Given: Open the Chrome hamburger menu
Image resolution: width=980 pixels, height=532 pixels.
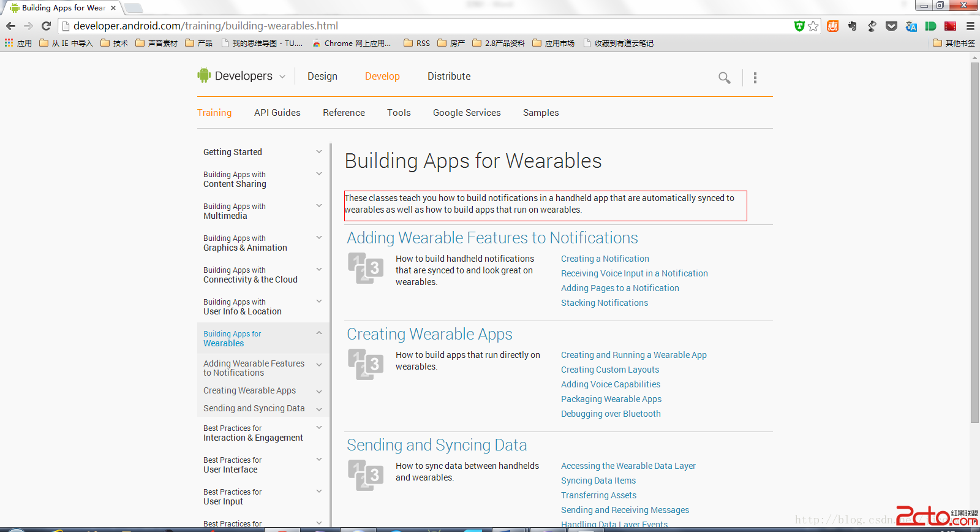Looking at the screenshot, I should 970,26.
